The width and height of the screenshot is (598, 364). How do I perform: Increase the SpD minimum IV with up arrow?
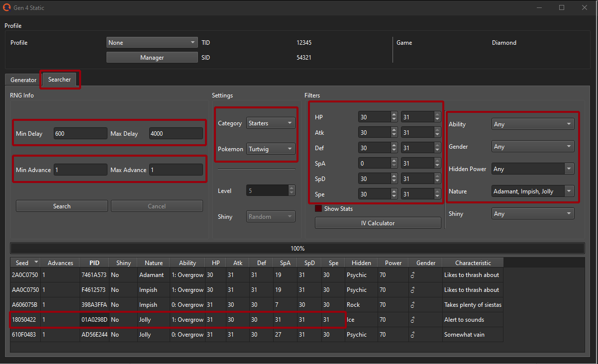click(395, 176)
